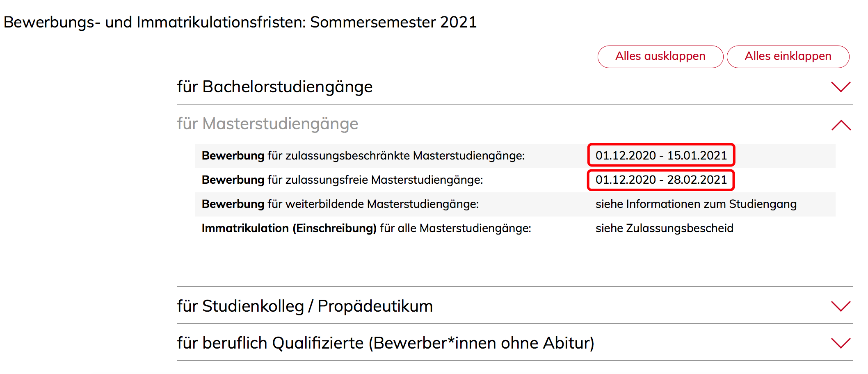Click the weiterbildende Masterstudiengänge row label

340,204
